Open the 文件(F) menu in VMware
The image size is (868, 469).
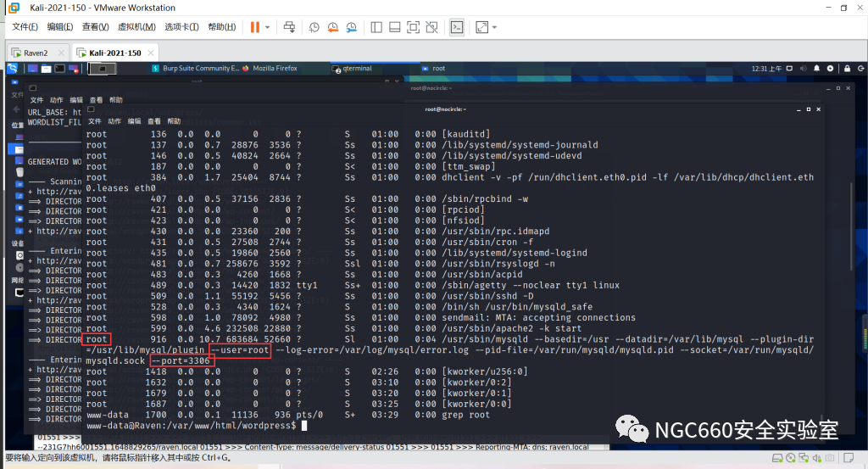tap(25, 27)
